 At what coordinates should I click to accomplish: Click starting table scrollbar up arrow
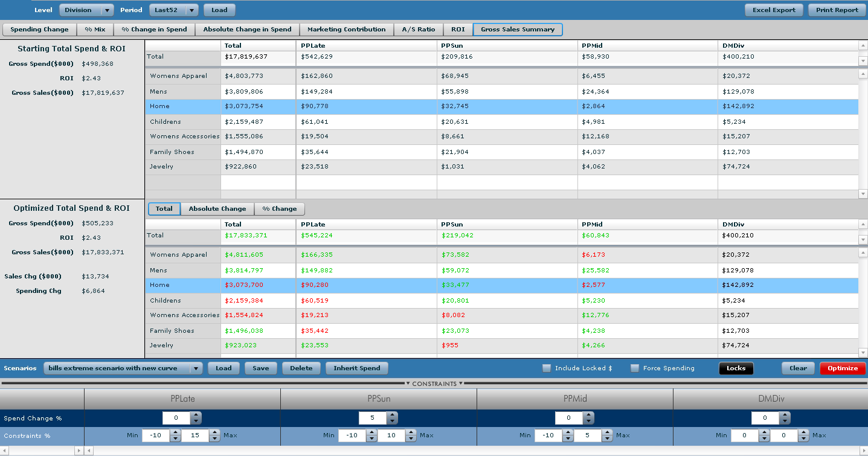pos(863,74)
